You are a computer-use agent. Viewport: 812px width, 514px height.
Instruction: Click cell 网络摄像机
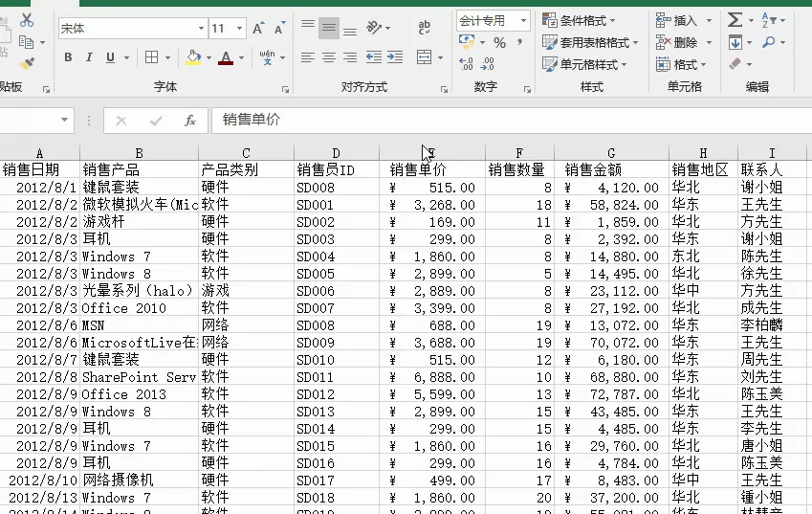139,480
